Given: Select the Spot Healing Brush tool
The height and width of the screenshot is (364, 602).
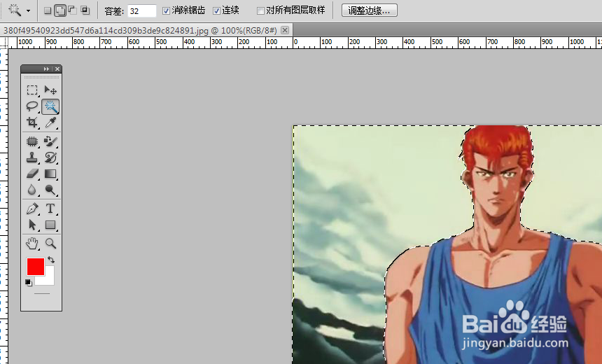Looking at the screenshot, I should [32, 141].
